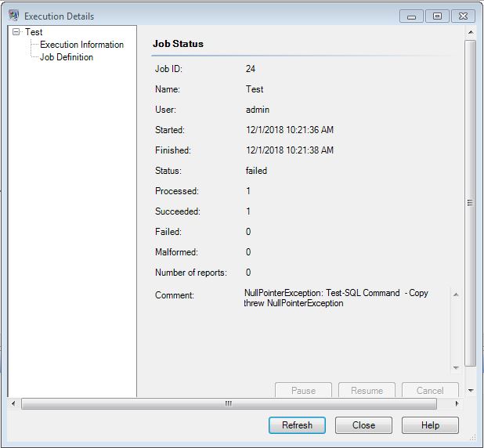The height and width of the screenshot is (448, 484).
Task: Click the greyed-out Resume button
Action: 367,390
